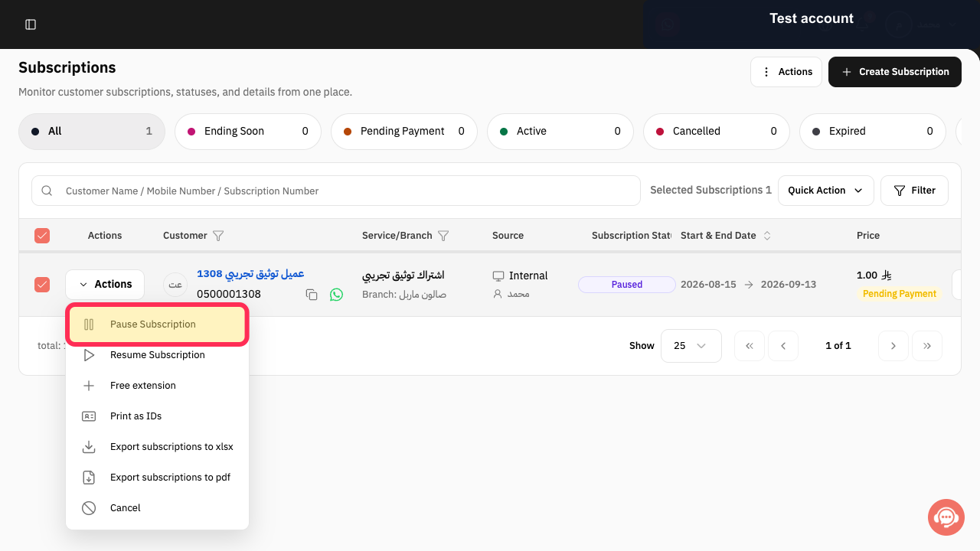Collapse the row Actions dropdown
The height and width of the screenshot is (551, 980).
[x=105, y=285]
